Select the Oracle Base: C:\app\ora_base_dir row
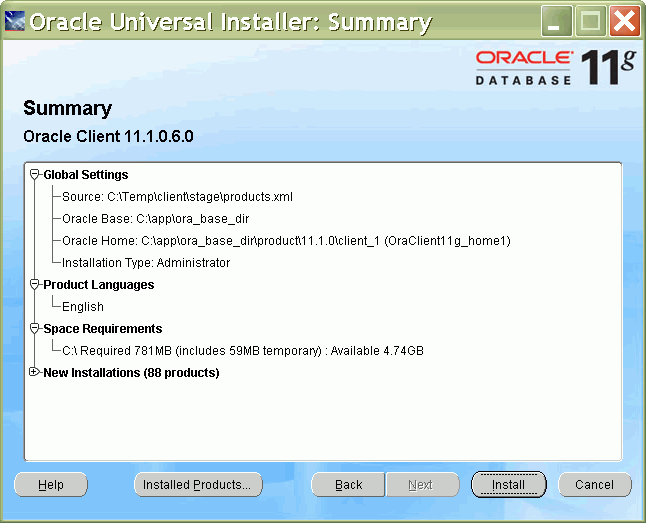The height and width of the screenshot is (523, 646). pyautogui.click(x=155, y=218)
